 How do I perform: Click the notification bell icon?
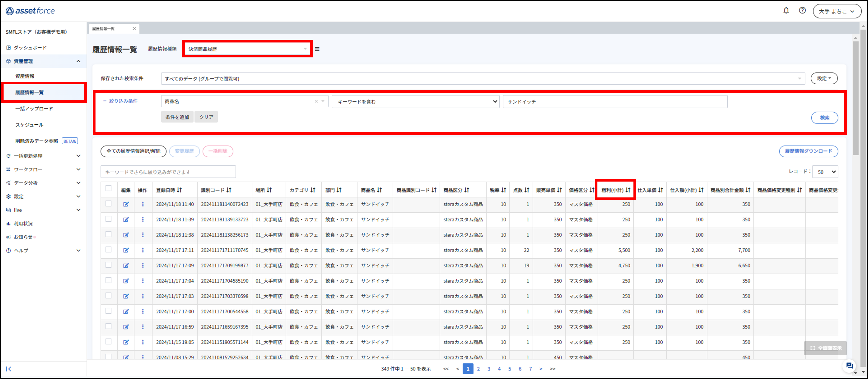[x=786, y=10]
